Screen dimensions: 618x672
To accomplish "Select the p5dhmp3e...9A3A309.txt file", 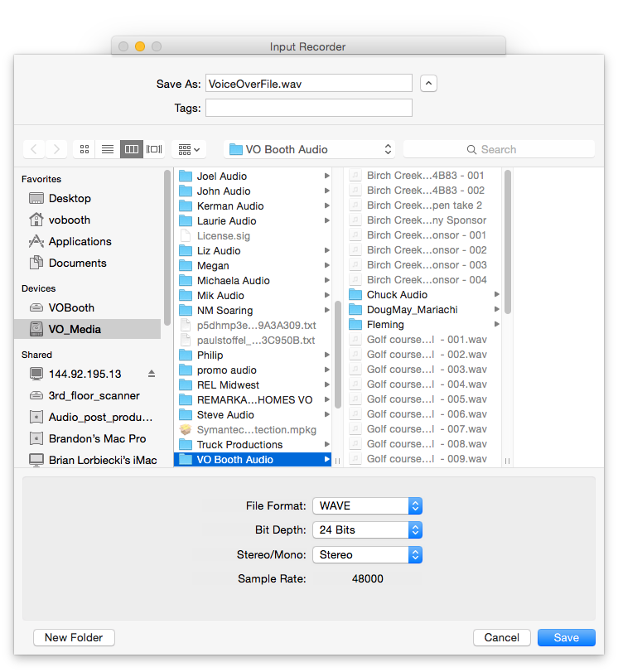I will [x=253, y=326].
